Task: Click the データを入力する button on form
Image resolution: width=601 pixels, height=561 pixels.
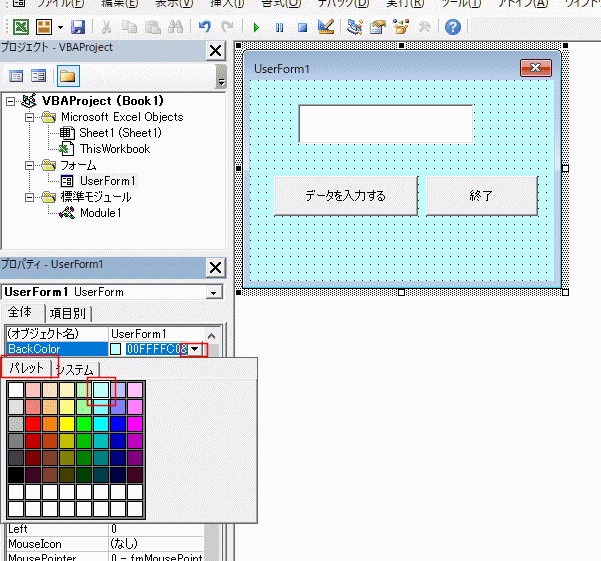Action: coord(346,196)
